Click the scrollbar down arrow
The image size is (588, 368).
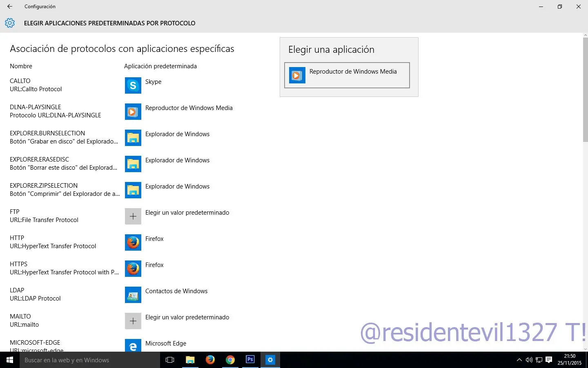click(x=585, y=349)
